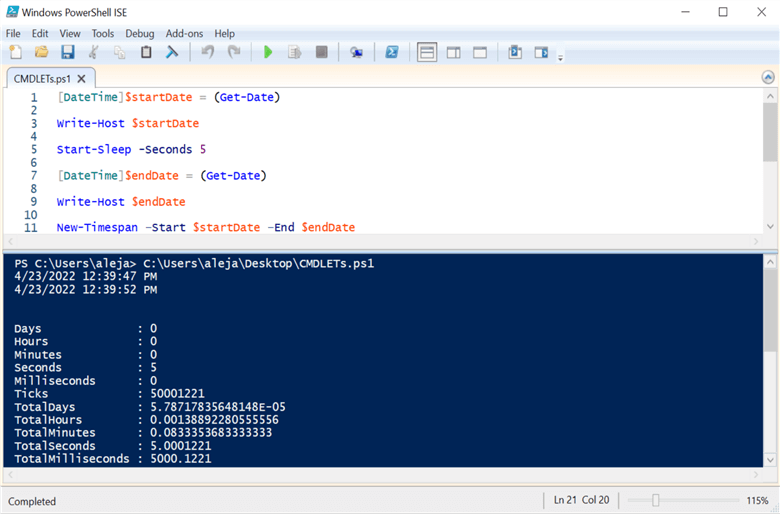Click script pane horizontal scroll right arrow
The height and width of the screenshot is (514, 780).
tap(756, 241)
